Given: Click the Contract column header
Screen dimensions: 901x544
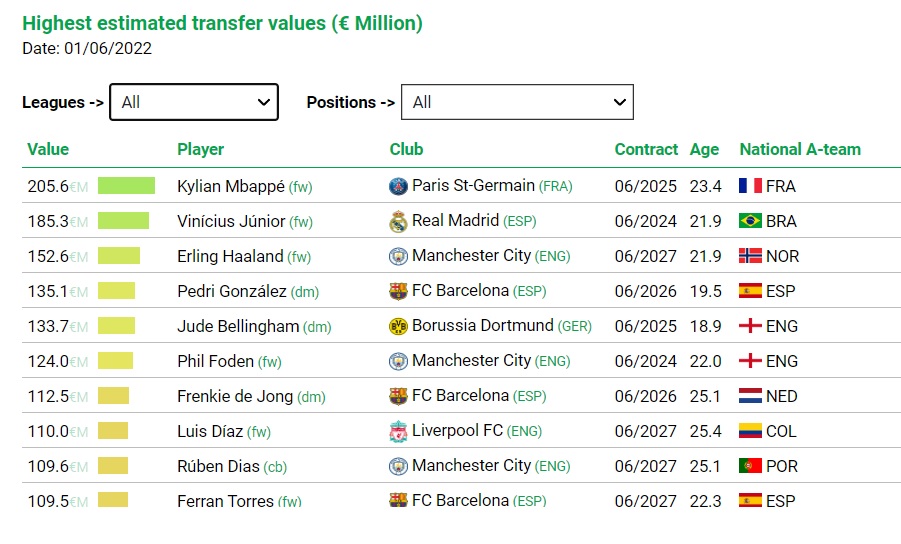Looking at the screenshot, I should tap(646, 149).
